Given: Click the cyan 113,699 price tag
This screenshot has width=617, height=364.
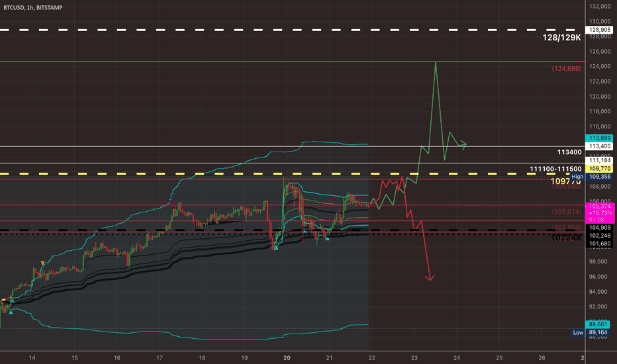Looking at the screenshot, I should [x=600, y=138].
